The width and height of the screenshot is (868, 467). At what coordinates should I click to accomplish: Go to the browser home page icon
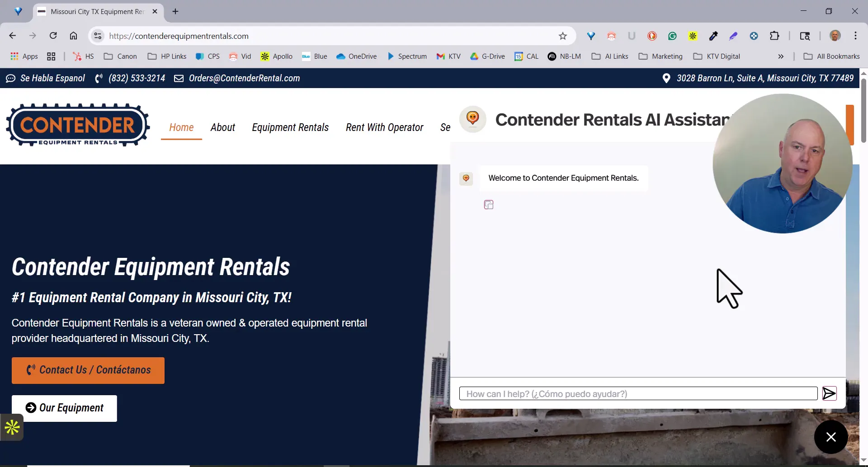coord(73,36)
